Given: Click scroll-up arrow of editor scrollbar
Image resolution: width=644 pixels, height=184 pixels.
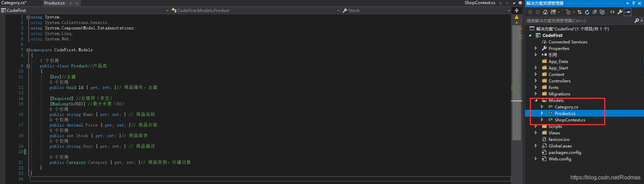Looking at the screenshot, I should pos(517,23).
